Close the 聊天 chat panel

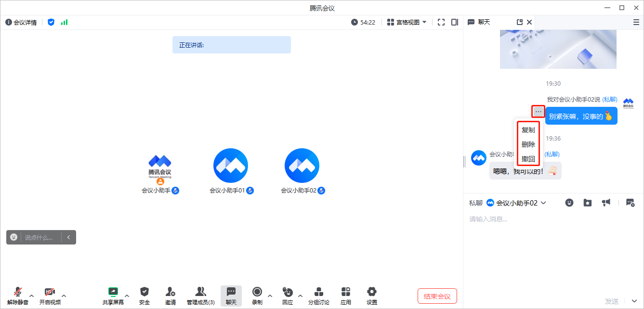coord(529,22)
